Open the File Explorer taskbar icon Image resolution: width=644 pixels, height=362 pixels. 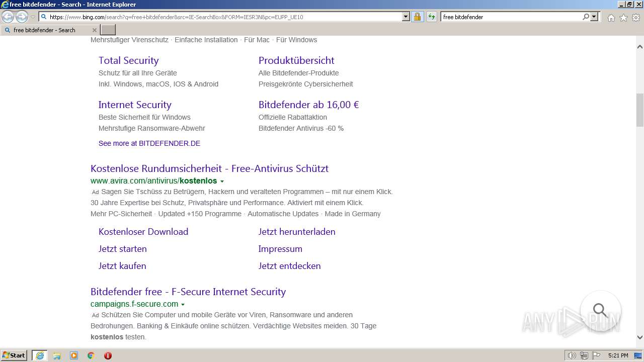pyautogui.click(x=57, y=355)
